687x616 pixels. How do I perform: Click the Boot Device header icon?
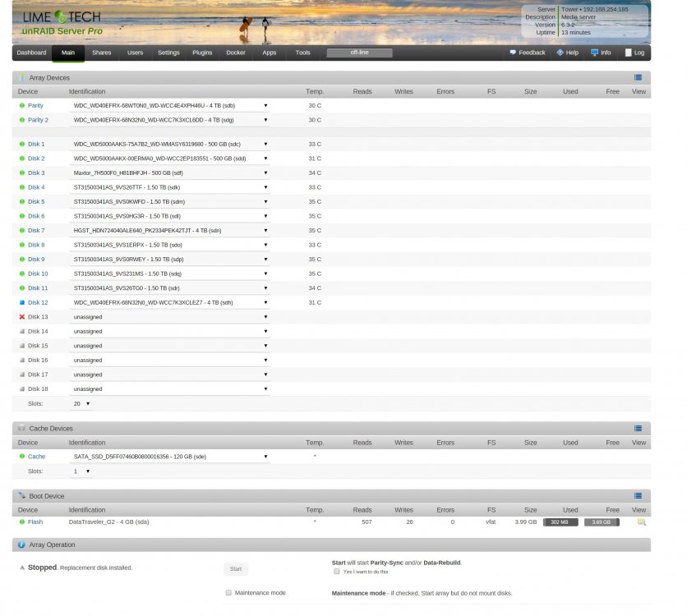tap(21, 495)
